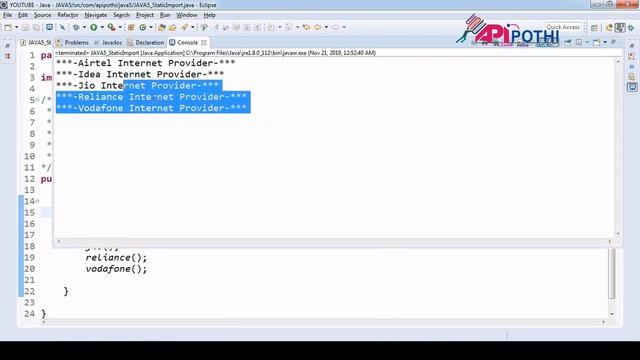Click the "Airtel Internet Provider" console line
The image size is (640, 360).
(145, 63)
